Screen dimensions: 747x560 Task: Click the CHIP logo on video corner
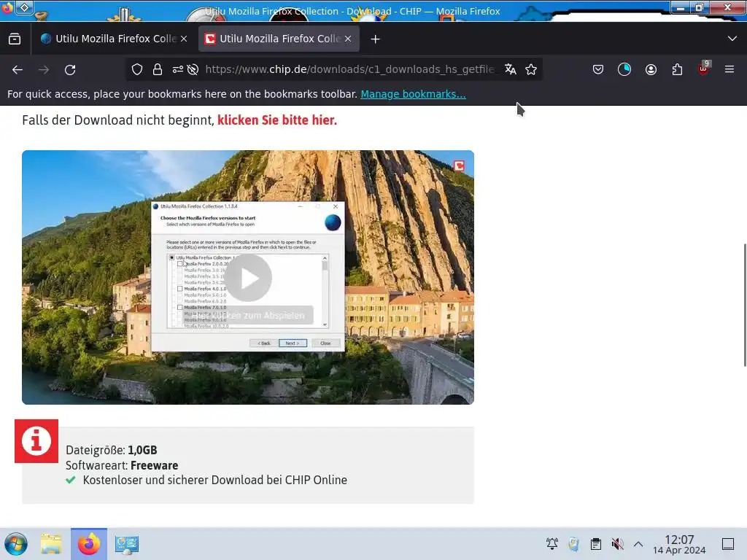[x=459, y=166]
